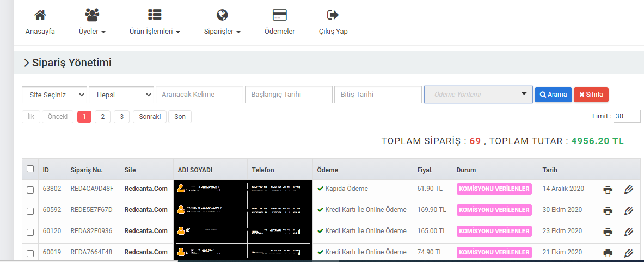Click user icon in order 63802 row
The height and width of the screenshot is (262, 644).
pyautogui.click(x=181, y=189)
